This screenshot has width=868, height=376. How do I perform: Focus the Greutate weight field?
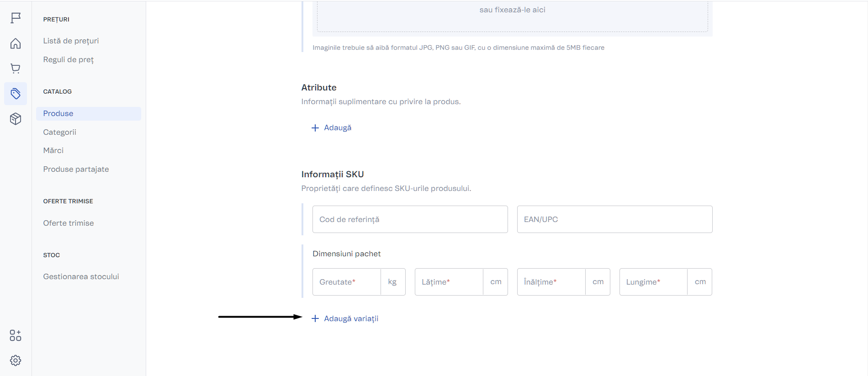347,282
